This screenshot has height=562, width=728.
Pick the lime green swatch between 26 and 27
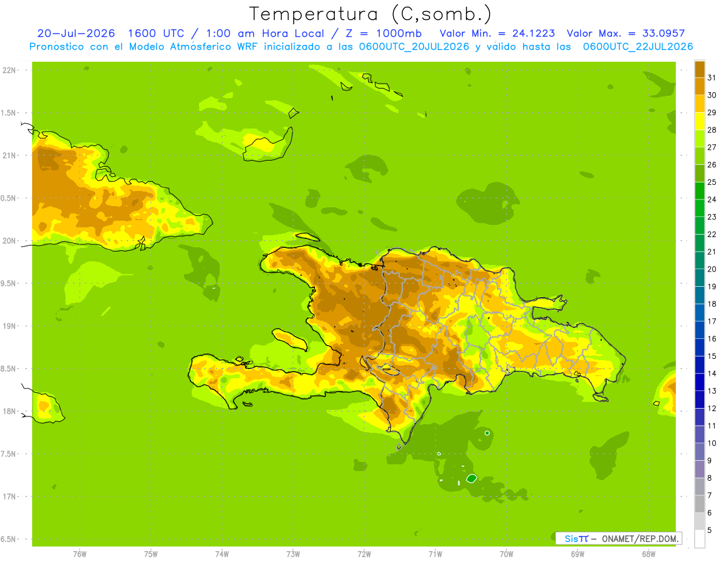point(699,156)
